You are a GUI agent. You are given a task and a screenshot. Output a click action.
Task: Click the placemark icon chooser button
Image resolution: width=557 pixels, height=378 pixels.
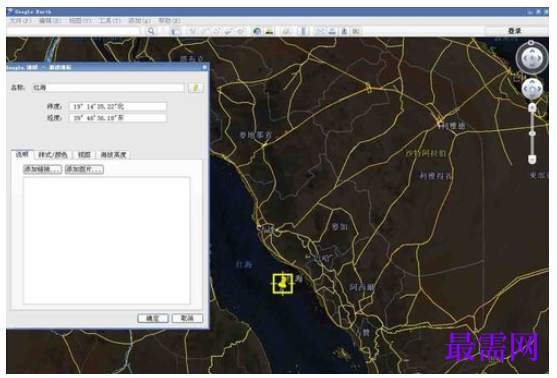click(195, 87)
